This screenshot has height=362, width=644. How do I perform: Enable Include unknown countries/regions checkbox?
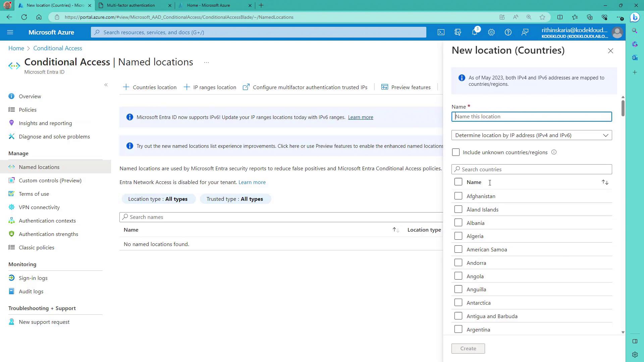pyautogui.click(x=455, y=152)
